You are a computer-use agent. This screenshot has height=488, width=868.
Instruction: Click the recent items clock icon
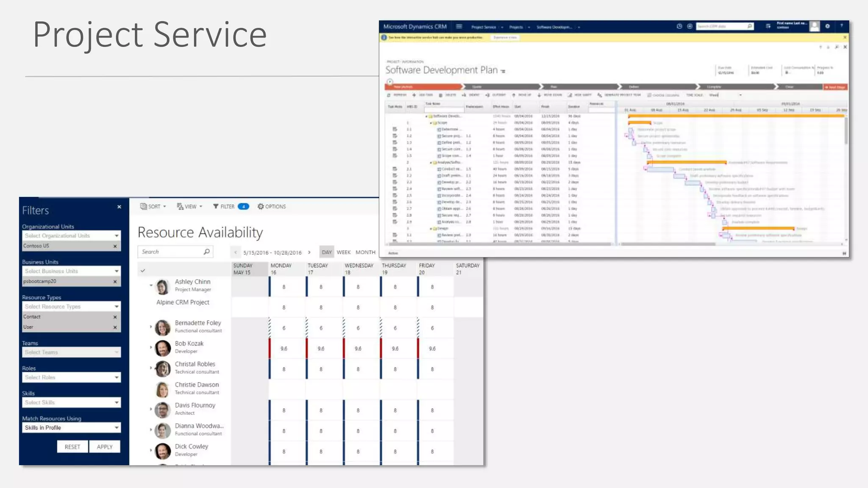pyautogui.click(x=679, y=26)
